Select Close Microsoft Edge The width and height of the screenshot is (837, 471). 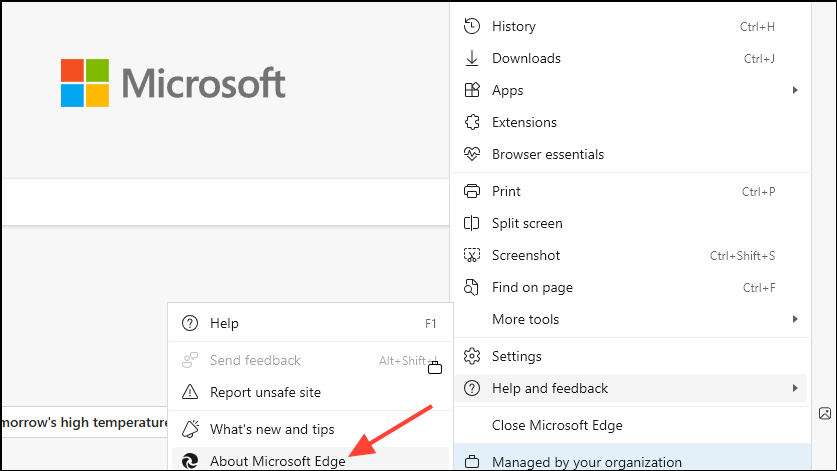[557, 425]
